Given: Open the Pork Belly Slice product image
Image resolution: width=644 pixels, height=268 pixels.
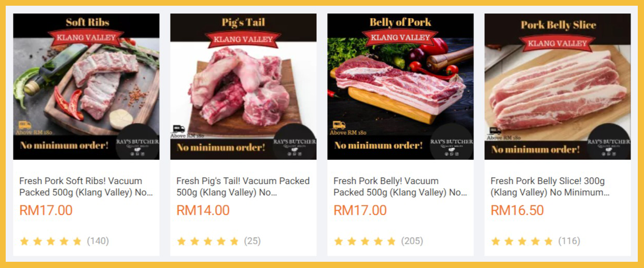Looking at the screenshot, I should point(557,87).
